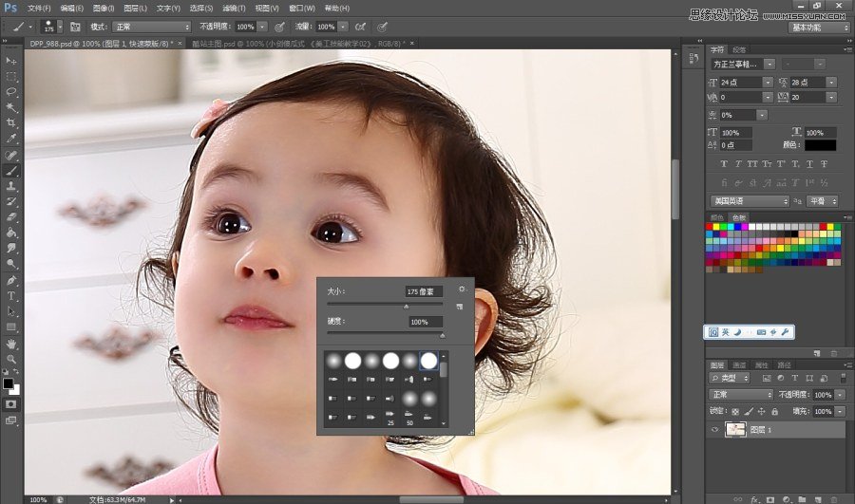Open the anti-aliasing dropdown 平滑

(x=823, y=201)
